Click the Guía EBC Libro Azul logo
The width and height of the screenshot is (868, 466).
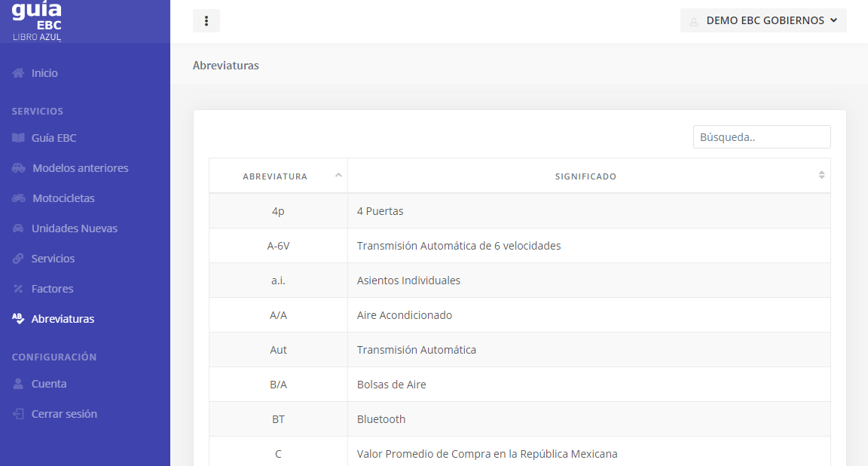[x=37, y=21]
